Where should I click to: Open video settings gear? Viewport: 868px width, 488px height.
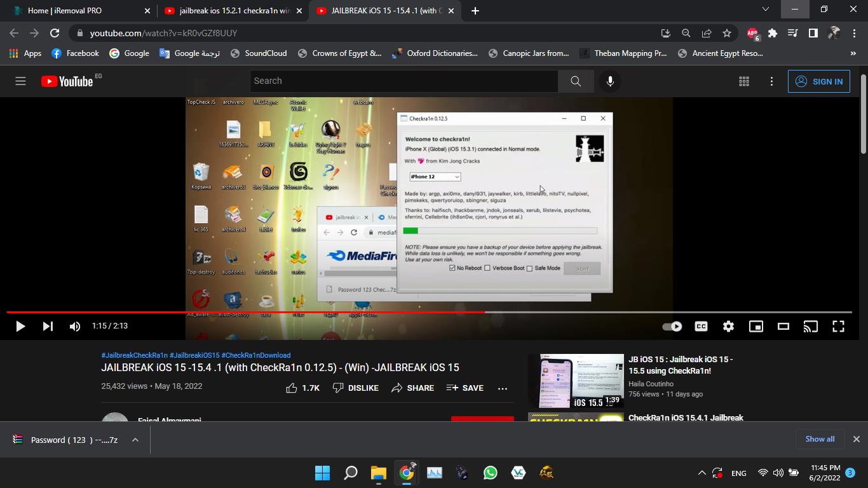click(x=728, y=326)
